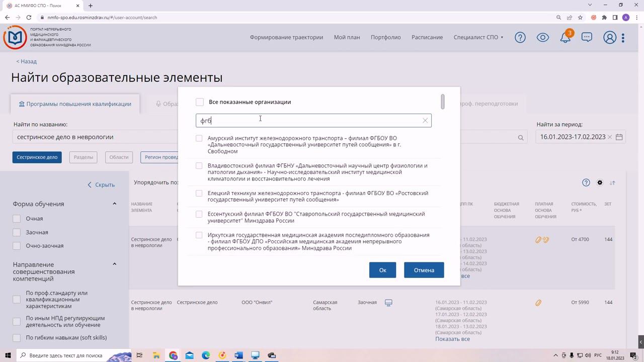The image size is (644, 362).
Task: Open Task View on the taskbar
Action: [139, 355]
